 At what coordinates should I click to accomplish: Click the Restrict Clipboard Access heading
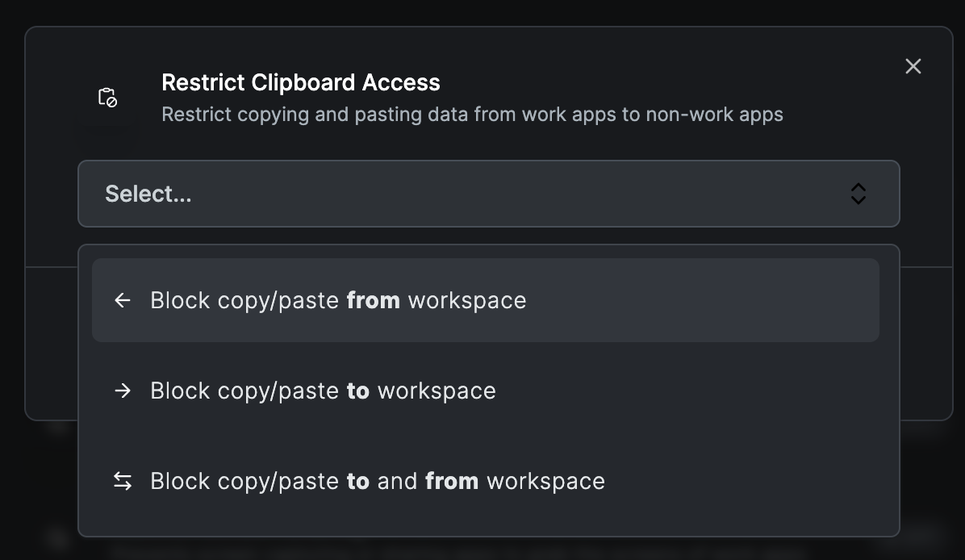[301, 82]
